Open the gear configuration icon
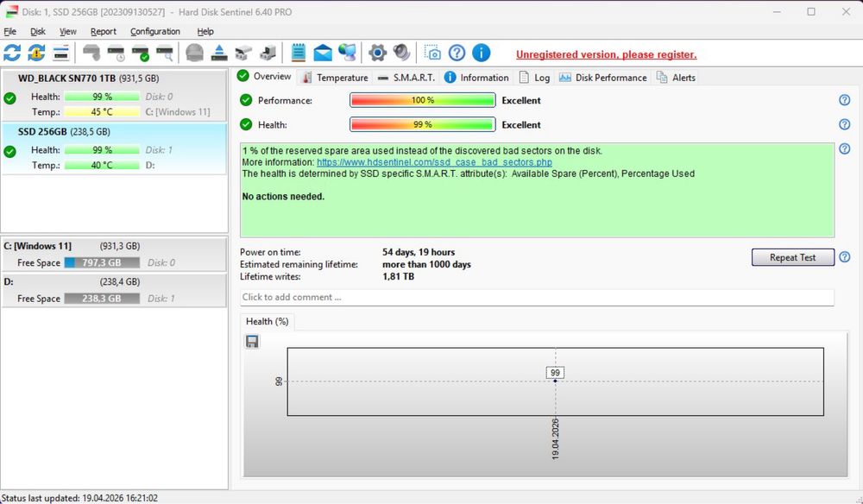The width and height of the screenshot is (863, 504). pos(378,53)
